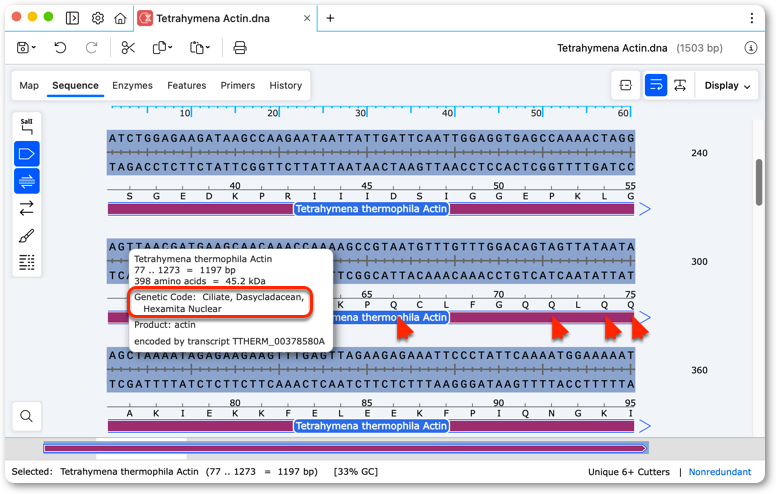The height and width of the screenshot is (494, 776).
Task: Click status bar 'Selected: Tetrahymena thermophila Actin'
Action: tap(105, 472)
